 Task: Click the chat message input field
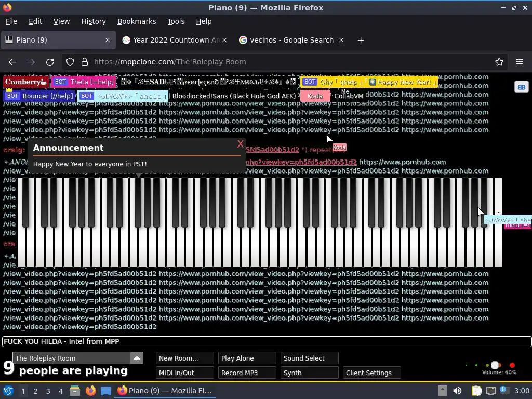pyautogui.click(x=267, y=342)
